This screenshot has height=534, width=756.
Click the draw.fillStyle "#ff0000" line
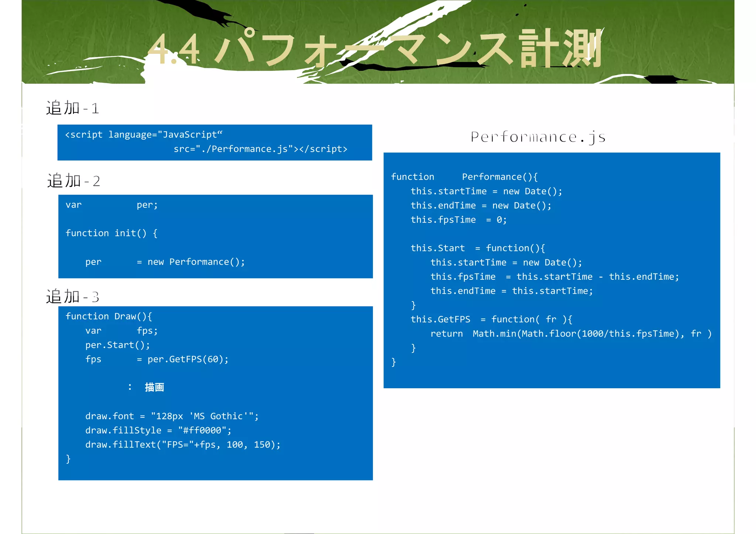pyautogui.click(x=158, y=431)
